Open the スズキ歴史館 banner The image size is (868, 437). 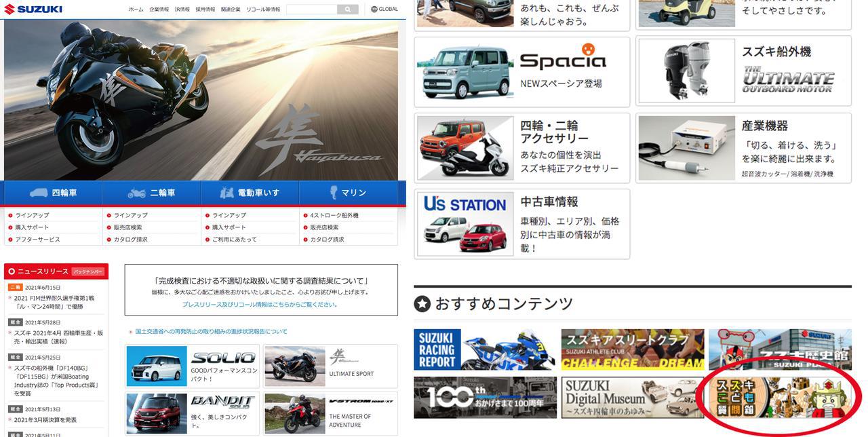[780, 349]
